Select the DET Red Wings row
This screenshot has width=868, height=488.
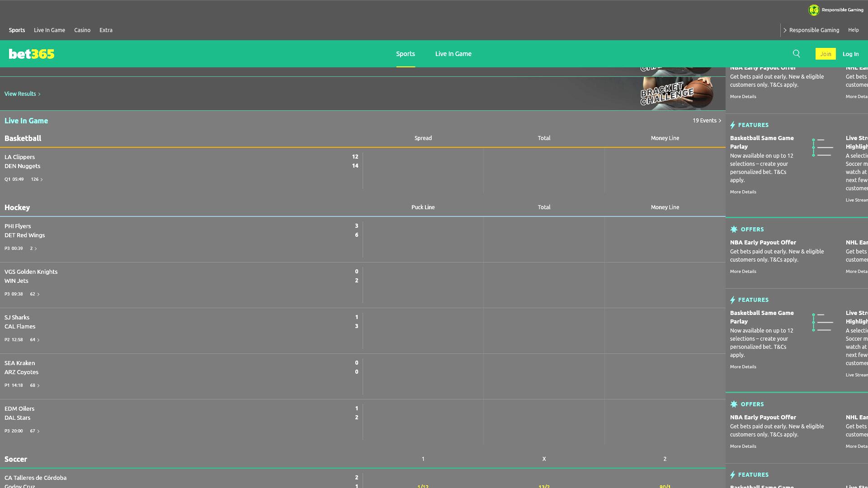[x=24, y=235]
